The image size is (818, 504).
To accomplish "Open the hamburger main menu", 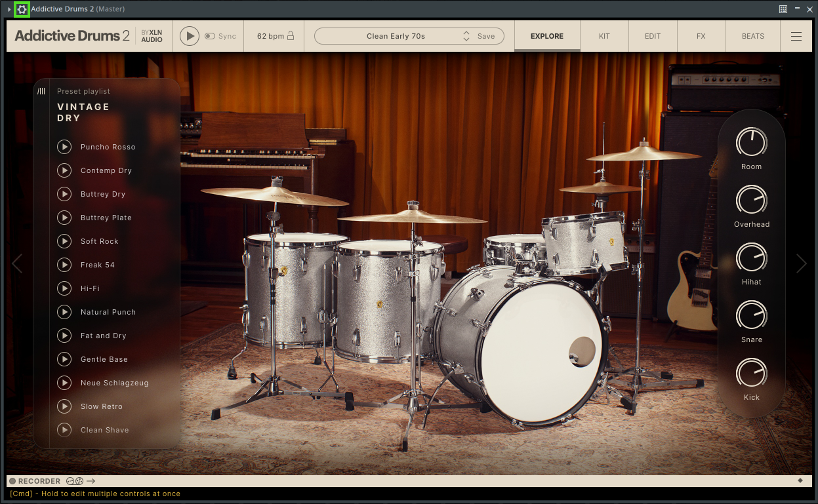I will 796,37.
